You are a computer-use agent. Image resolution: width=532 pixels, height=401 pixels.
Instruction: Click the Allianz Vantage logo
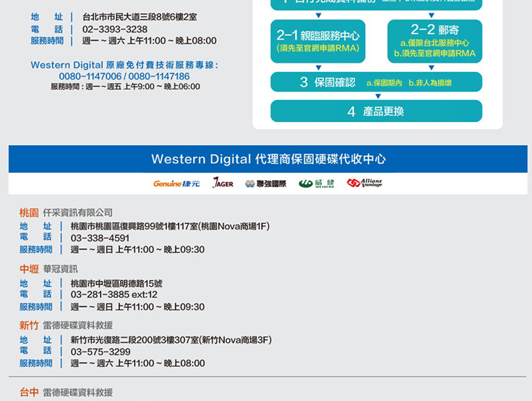(x=364, y=183)
